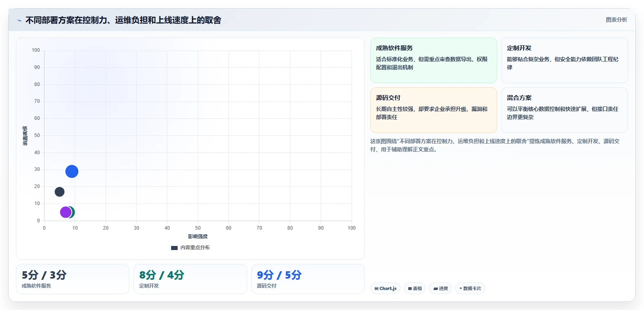This screenshot has width=644, height=310.
Task: Toggle the 内容重点分布 legend swatch
Action: [174, 248]
